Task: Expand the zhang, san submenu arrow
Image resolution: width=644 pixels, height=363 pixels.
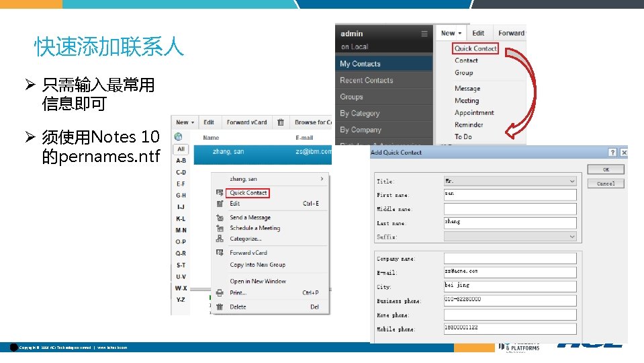Action: click(x=322, y=179)
